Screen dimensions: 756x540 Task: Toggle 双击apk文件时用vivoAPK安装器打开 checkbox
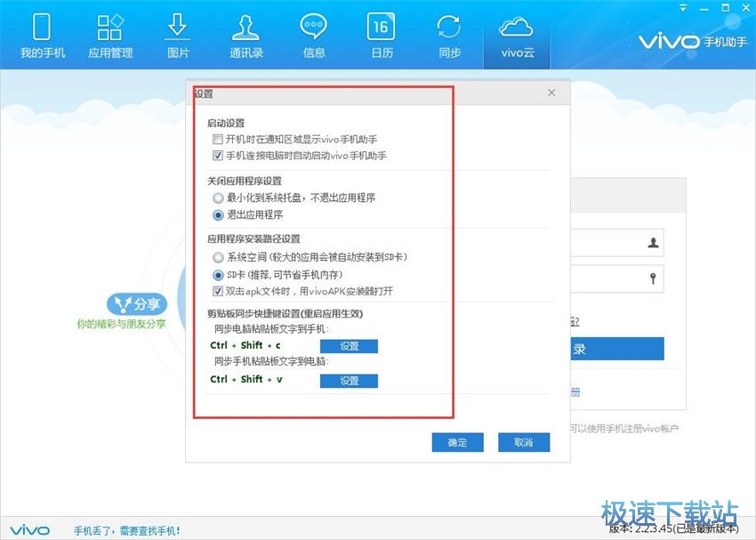(217, 291)
